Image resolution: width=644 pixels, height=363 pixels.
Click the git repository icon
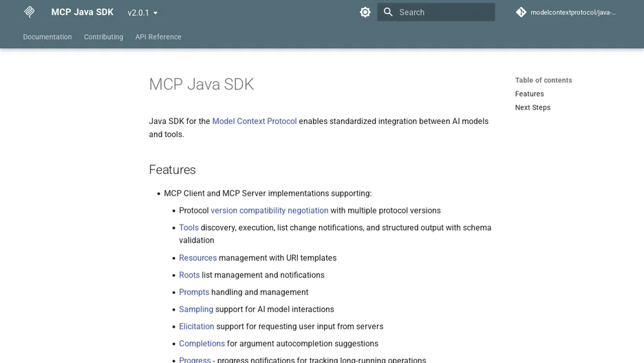tap(521, 12)
